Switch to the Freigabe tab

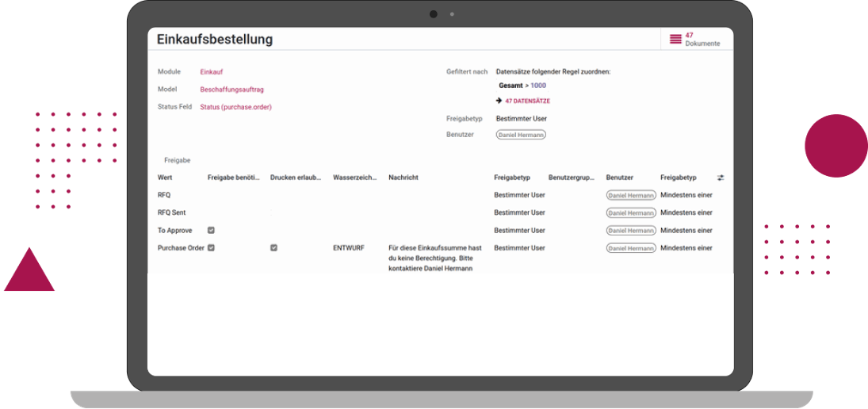(x=177, y=160)
